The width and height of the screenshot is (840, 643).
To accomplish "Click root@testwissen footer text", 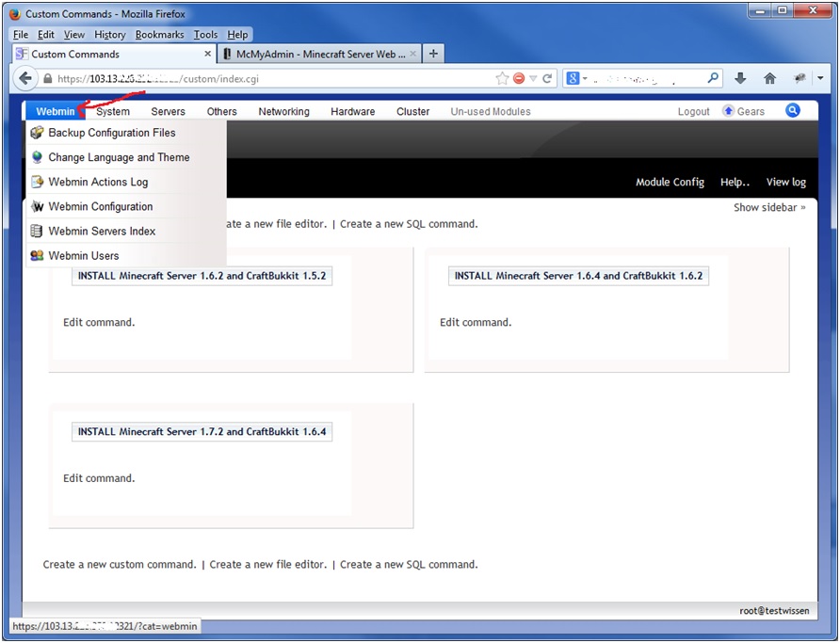I will 774,611.
